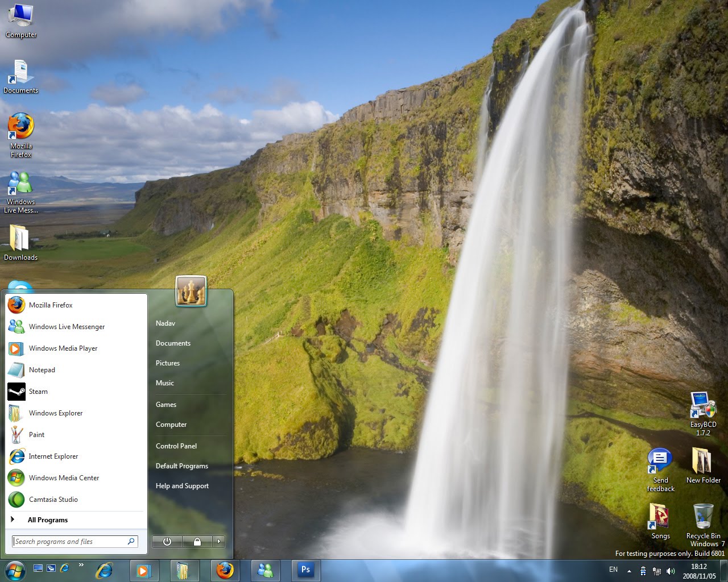Select the Downloads folder on the desktop
The height and width of the screenshot is (582, 728).
point(21,243)
